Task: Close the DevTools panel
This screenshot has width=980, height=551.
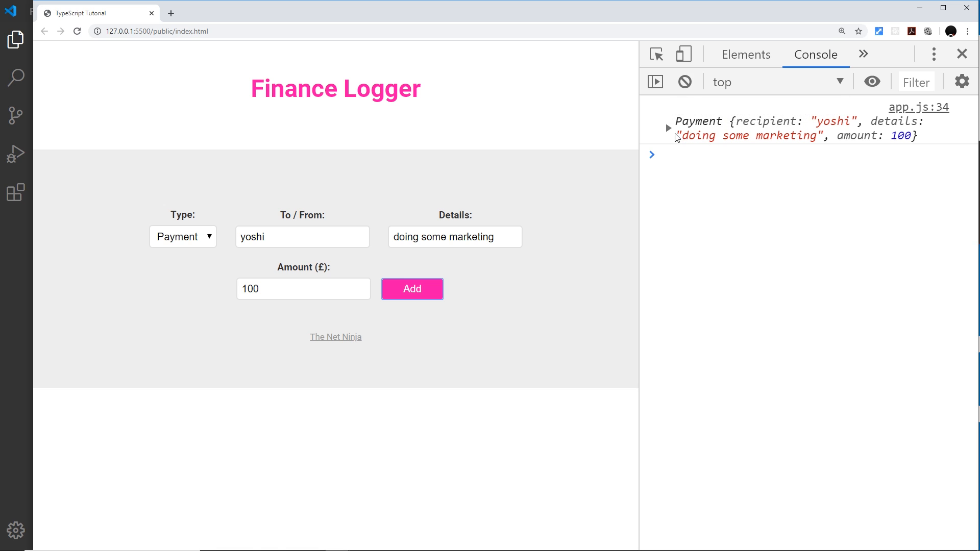Action: [962, 54]
